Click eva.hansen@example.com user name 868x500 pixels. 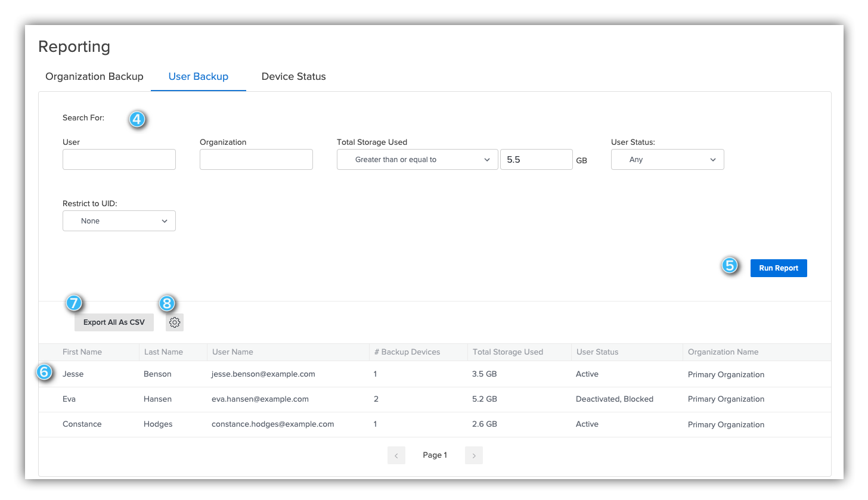click(x=260, y=399)
